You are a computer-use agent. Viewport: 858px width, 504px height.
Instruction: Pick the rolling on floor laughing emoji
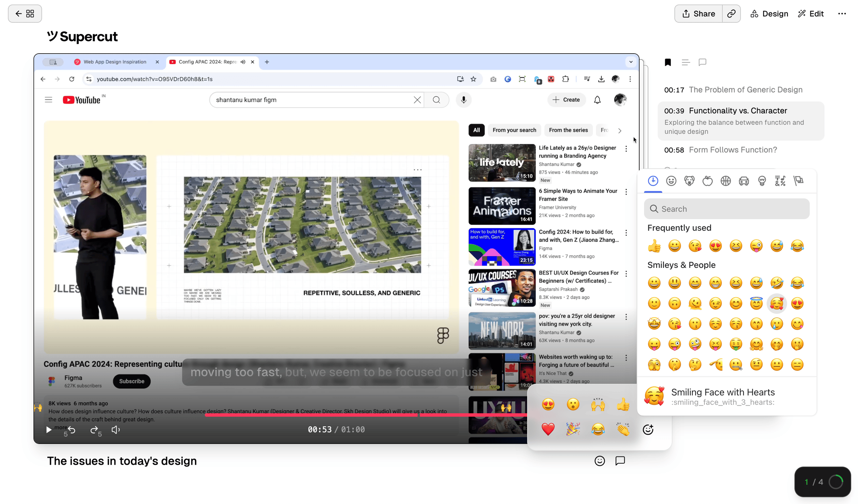pyautogui.click(x=777, y=283)
